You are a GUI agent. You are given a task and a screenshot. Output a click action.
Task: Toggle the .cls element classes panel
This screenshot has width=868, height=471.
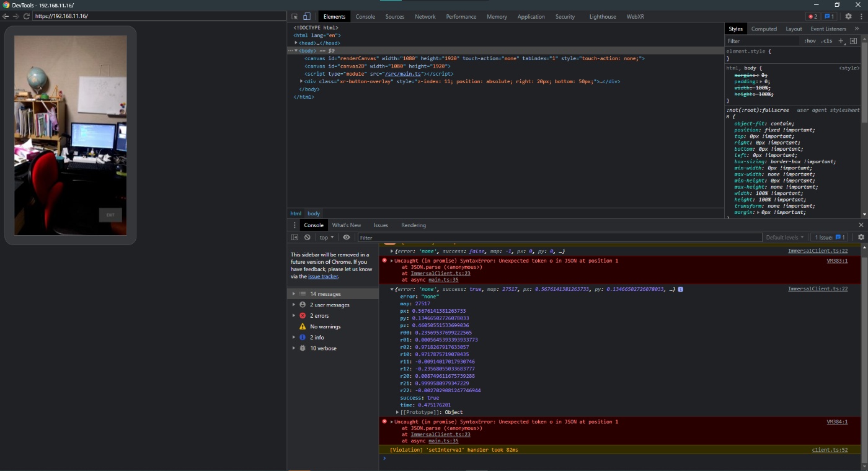[x=826, y=41]
